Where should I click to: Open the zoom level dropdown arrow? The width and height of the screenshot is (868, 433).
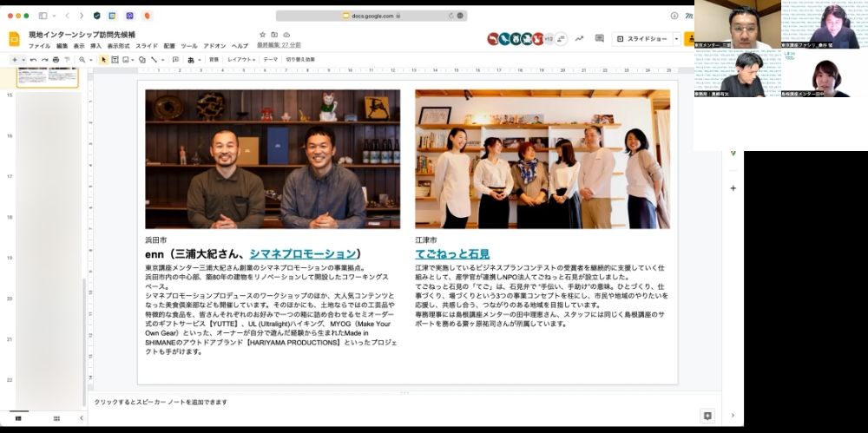[89, 60]
